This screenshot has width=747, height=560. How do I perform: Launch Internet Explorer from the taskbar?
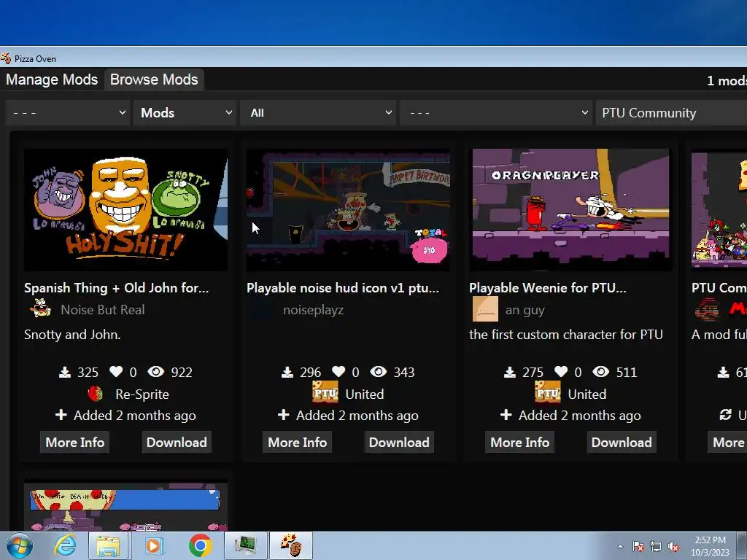coord(65,546)
